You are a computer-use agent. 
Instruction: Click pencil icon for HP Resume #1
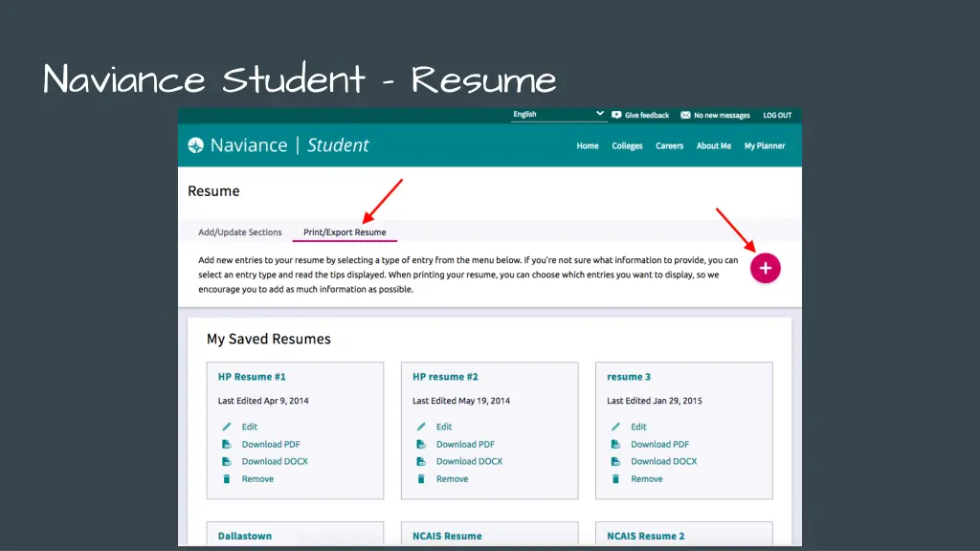pos(226,427)
